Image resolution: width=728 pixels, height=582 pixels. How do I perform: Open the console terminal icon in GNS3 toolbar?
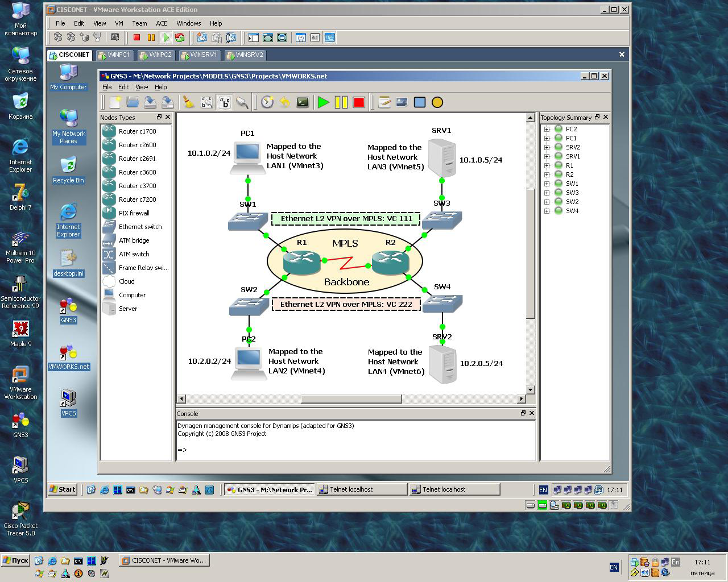coord(303,102)
